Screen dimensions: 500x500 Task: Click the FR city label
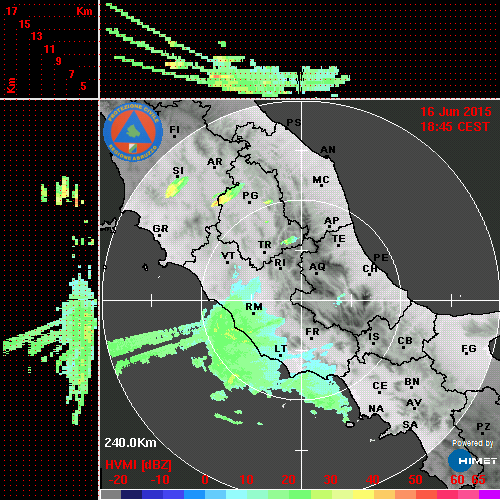(312, 332)
